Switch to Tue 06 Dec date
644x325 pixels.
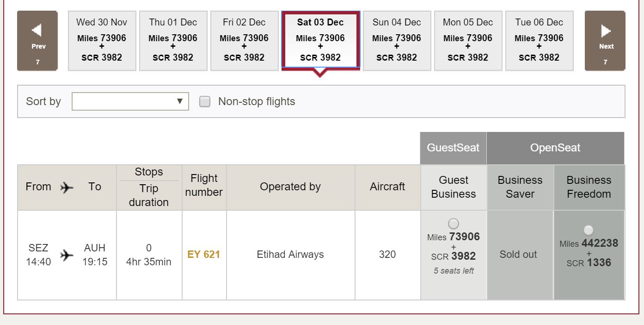coord(539,41)
